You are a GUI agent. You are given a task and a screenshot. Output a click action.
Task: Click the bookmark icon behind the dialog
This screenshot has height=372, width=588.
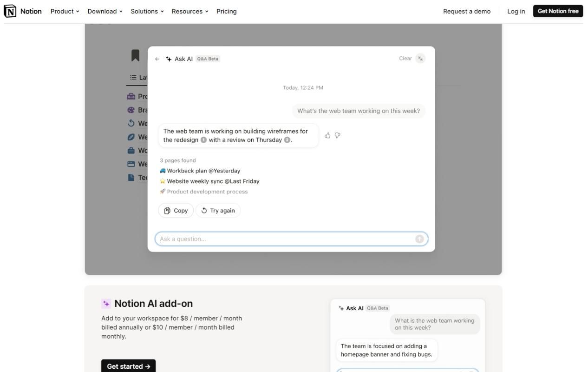click(x=135, y=56)
